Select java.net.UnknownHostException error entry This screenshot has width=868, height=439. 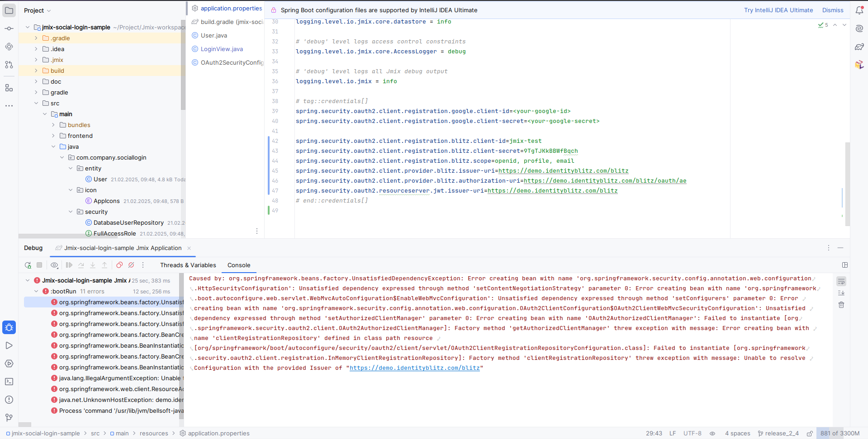click(x=117, y=400)
